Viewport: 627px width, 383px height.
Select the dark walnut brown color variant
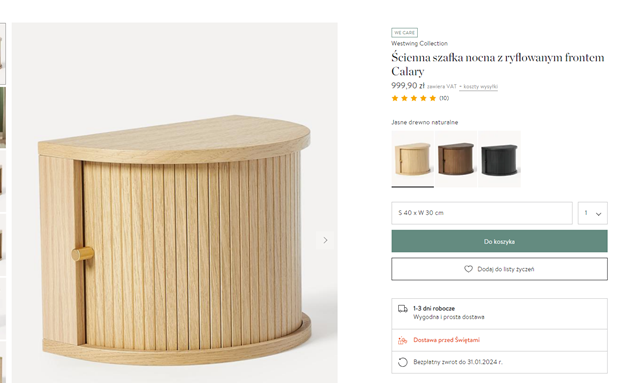pos(456,159)
